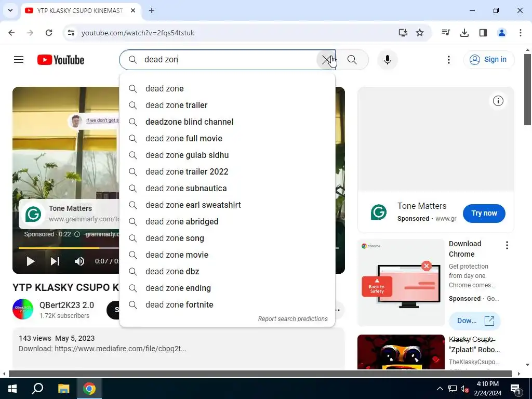This screenshot has height=399, width=532.
Task: Open more options for Download Chrome ad
Action: (507, 245)
